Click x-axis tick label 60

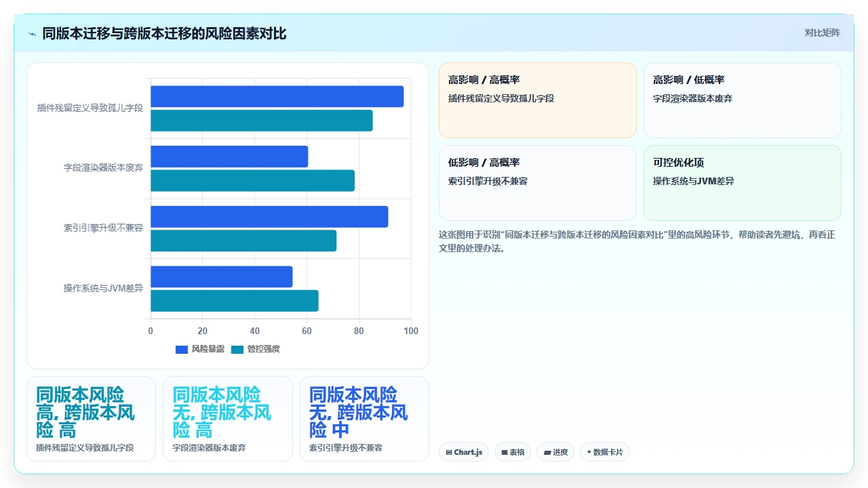(x=307, y=331)
